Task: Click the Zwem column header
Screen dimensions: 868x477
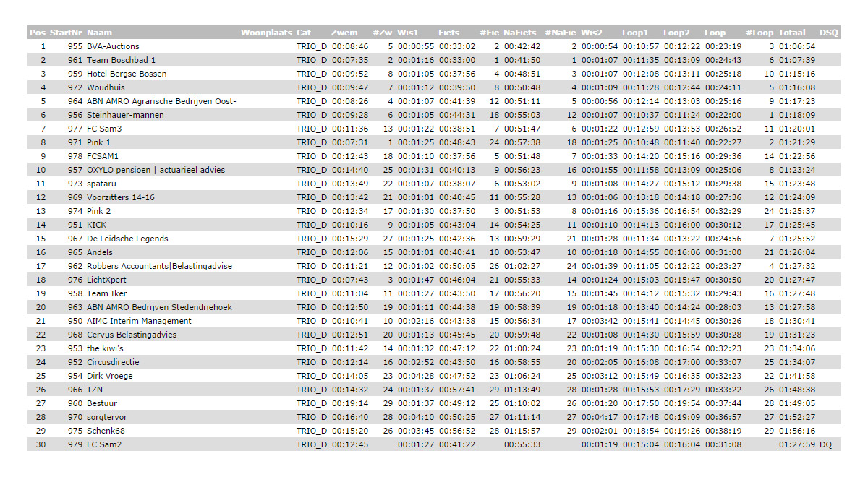Action: (x=344, y=33)
